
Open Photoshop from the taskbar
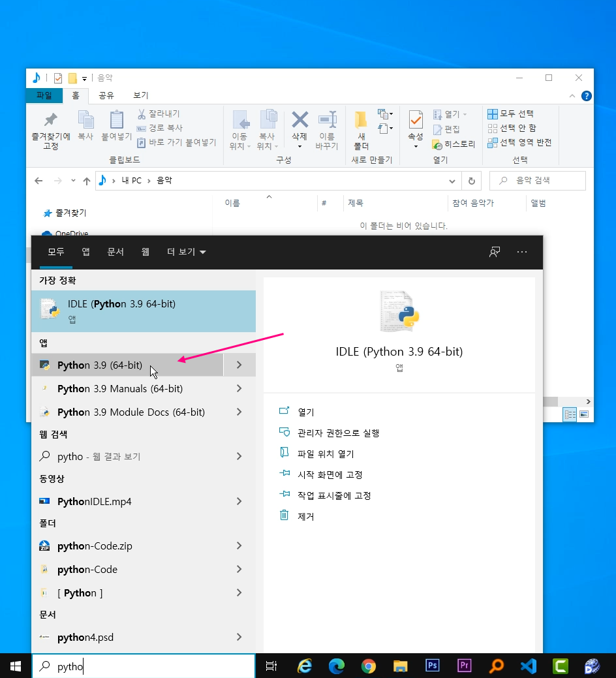(432, 666)
